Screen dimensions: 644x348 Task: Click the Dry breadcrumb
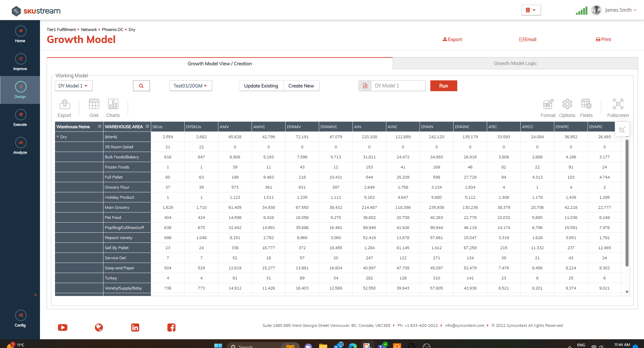132,30
